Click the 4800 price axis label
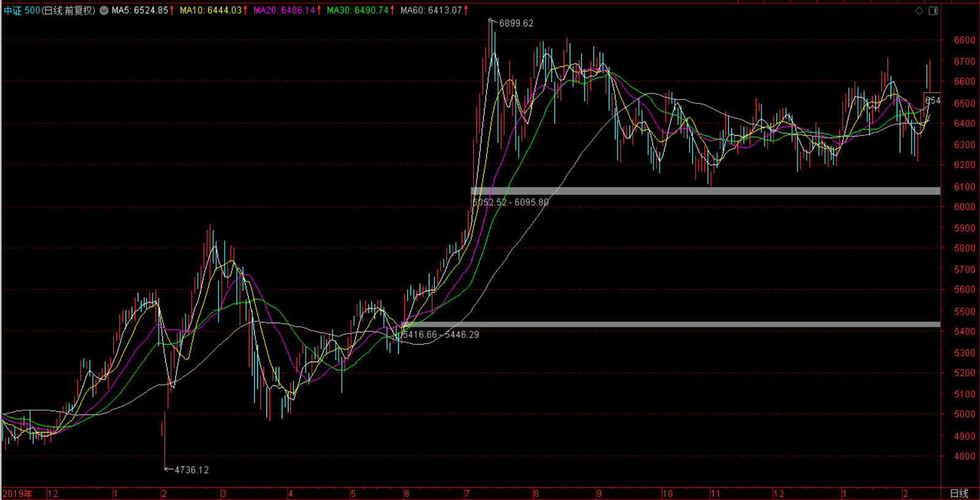980x500 pixels. pyautogui.click(x=964, y=457)
